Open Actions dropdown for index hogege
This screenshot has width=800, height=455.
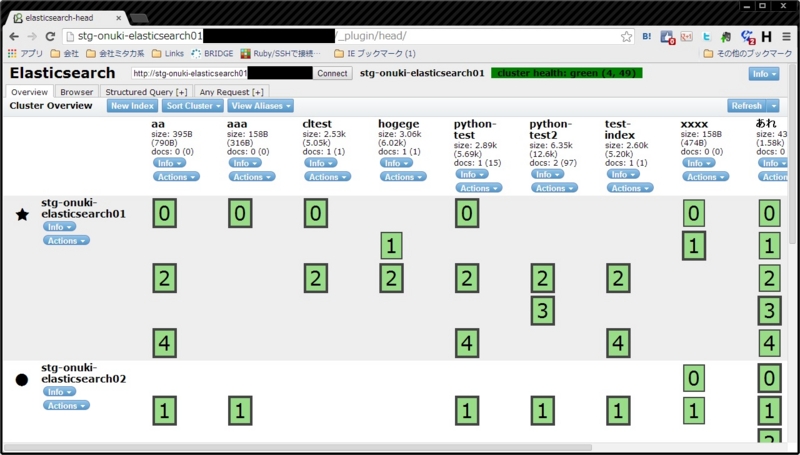click(x=403, y=177)
